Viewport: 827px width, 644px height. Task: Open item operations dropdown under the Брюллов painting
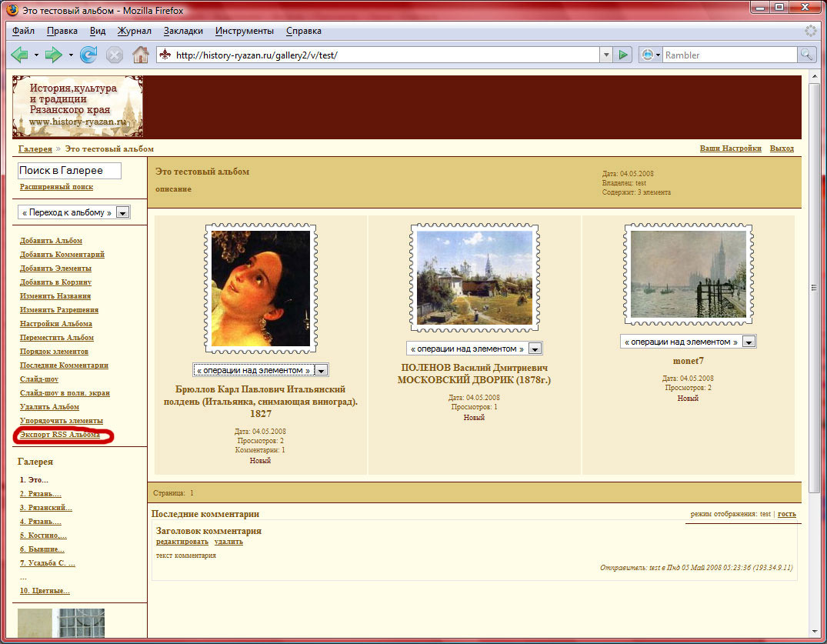click(261, 370)
